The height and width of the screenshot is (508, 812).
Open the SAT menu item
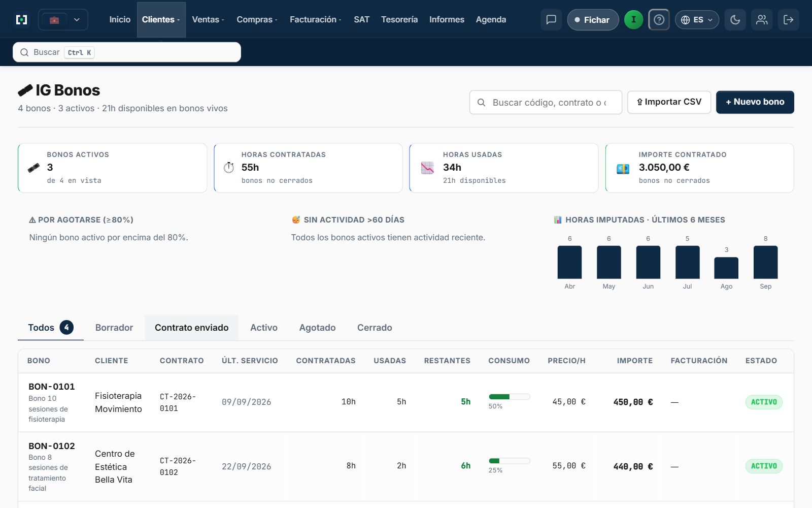(x=361, y=20)
